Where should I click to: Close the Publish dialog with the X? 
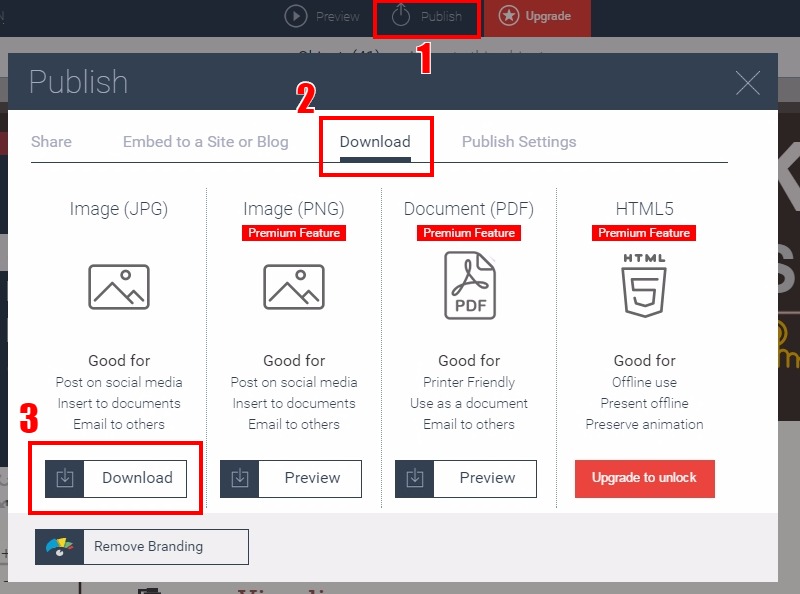pyautogui.click(x=747, y=83)
